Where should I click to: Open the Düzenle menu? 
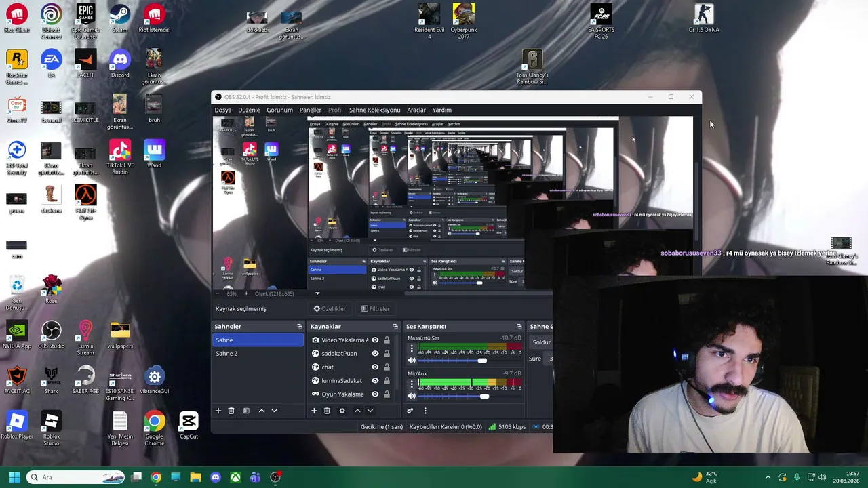click(x=249, y=110)
